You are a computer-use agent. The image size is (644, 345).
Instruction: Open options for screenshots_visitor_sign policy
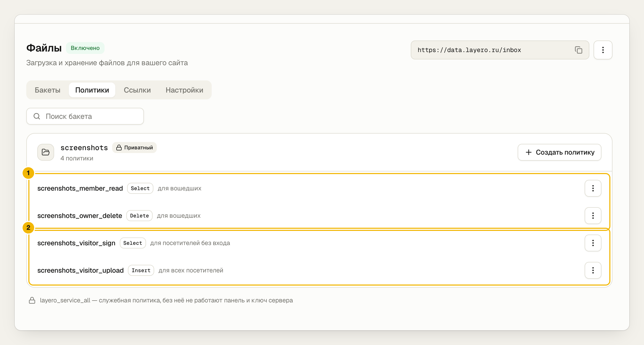pos(593,243)
